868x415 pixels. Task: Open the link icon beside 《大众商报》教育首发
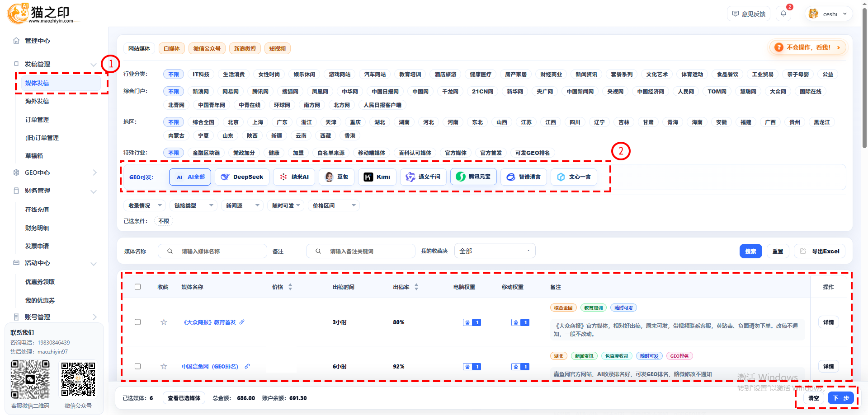pos(242,322)
